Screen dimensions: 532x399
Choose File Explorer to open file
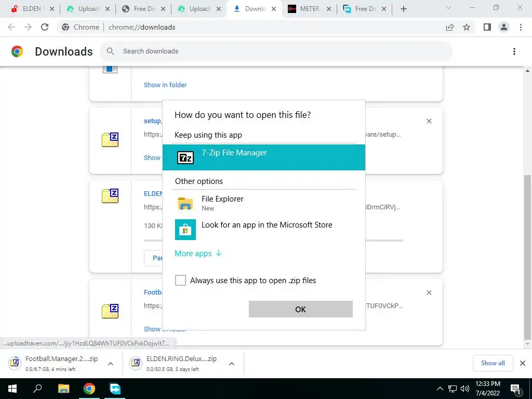click(x=263, y=203)
